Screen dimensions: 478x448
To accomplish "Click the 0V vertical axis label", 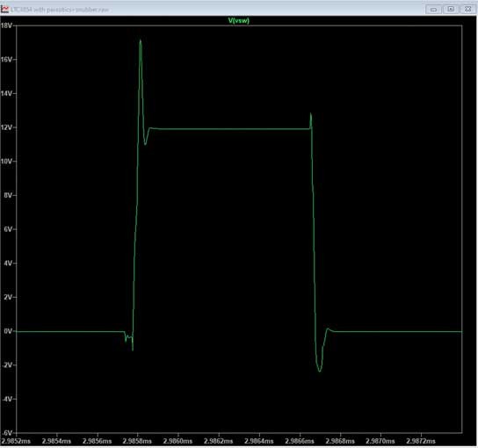I will pos(8,330).
